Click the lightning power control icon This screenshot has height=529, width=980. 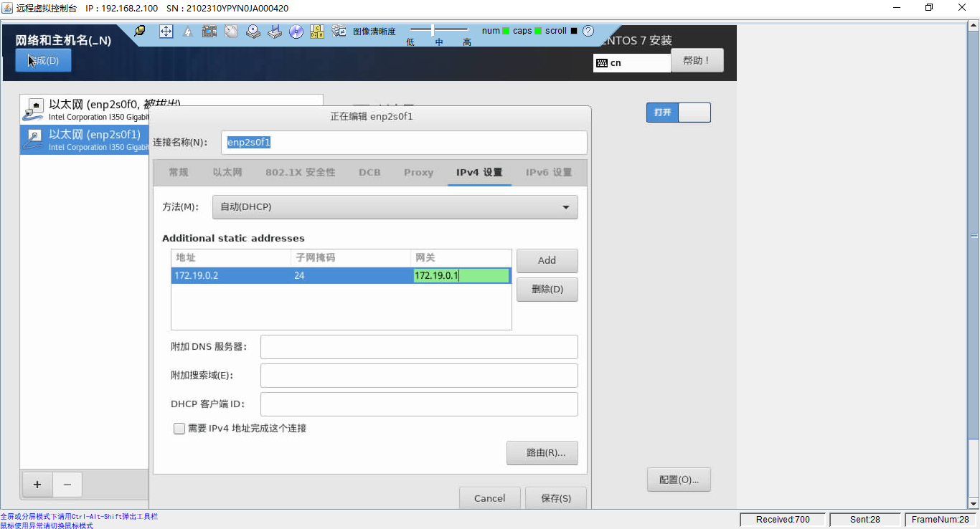(188, 32)
